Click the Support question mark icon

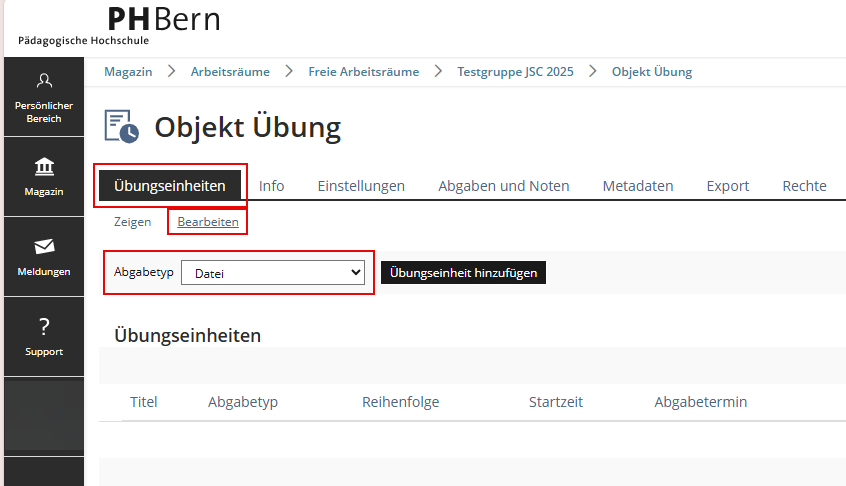click(x=44, y=327)
